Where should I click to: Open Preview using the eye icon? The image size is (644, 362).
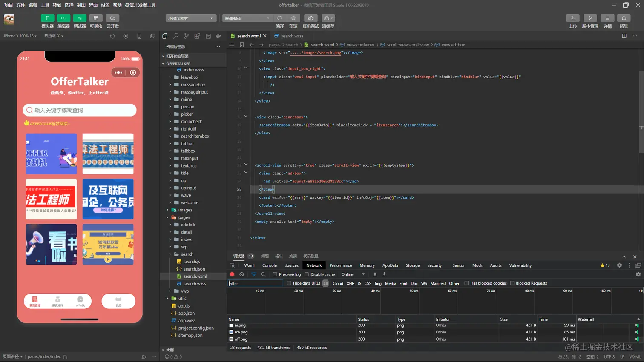(293, 18)
